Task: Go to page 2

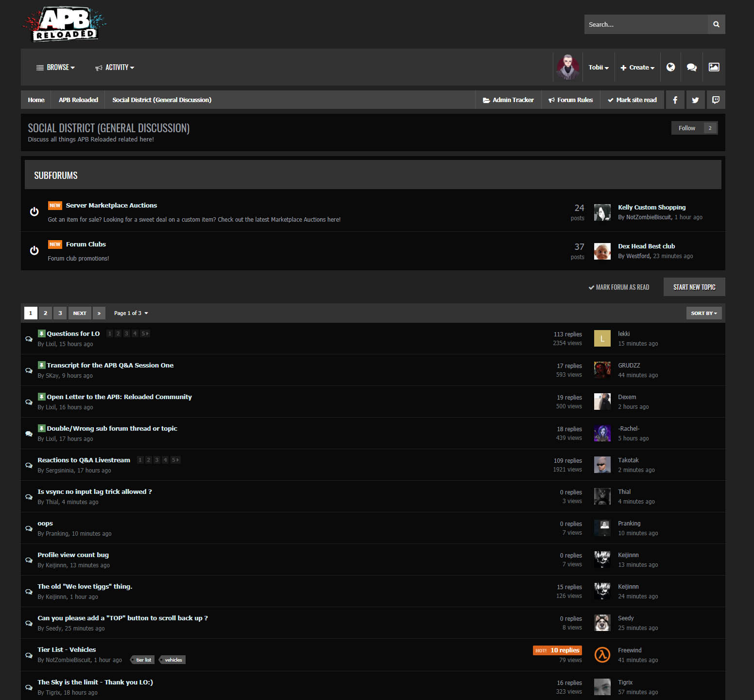Action: click(x=46, y=313)
